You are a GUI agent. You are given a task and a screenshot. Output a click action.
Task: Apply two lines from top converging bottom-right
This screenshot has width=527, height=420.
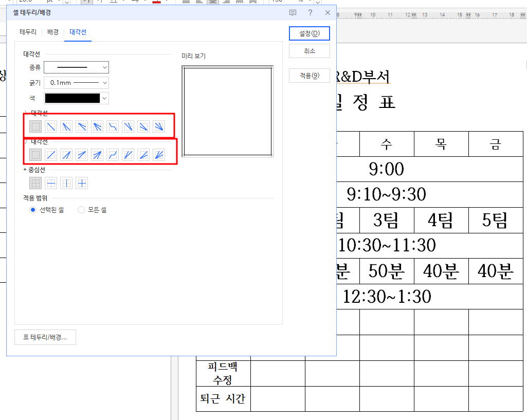[x=128, y=126]
